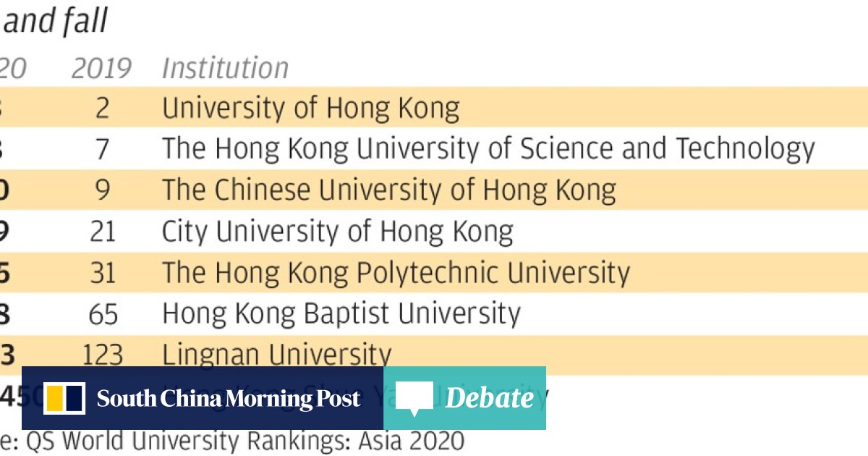Click the yellow SCMP flag logo icon
The image size is (868, 456).
pyautogui.click(x=64, y=398)
